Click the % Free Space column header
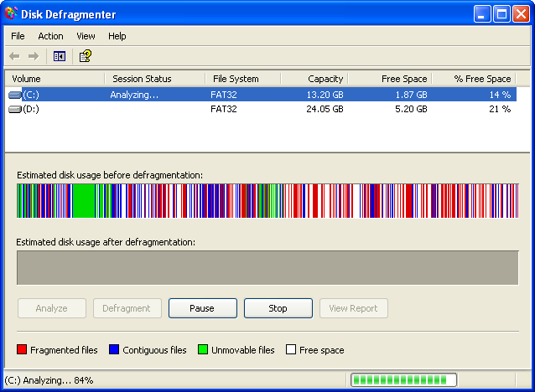 coord(474,79)
